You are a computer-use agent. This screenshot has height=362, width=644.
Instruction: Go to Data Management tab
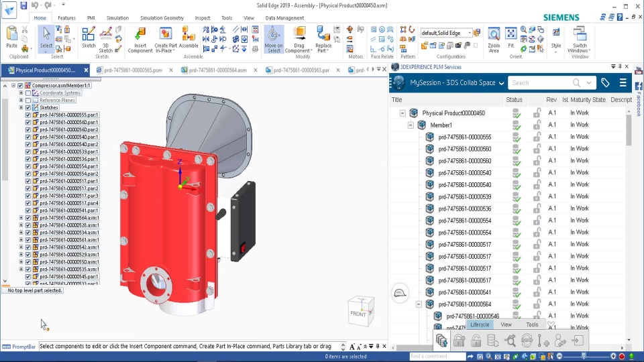(284, 18)
